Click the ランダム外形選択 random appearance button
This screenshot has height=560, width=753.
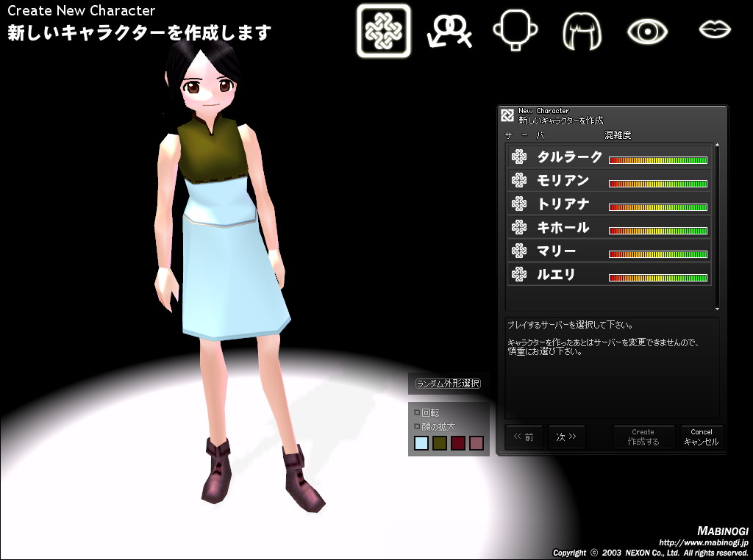pyautogui.click(x=448, y=384)
